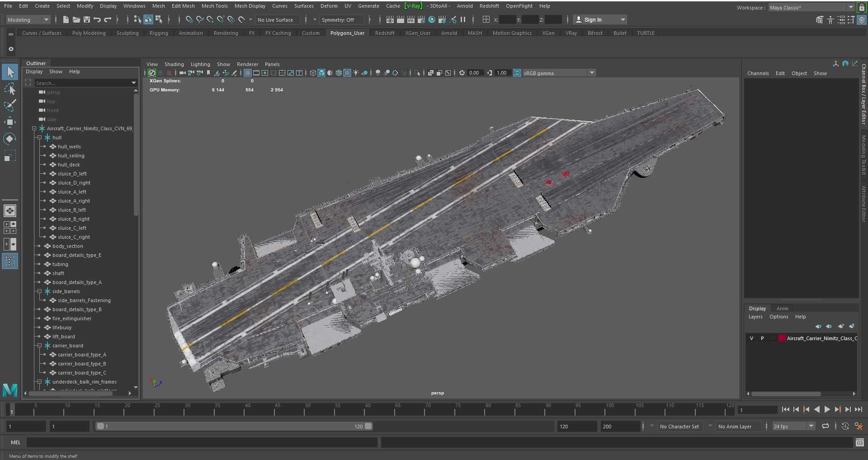868x460 pixels.
Task: Collapse the carrier_board group in Outliner
Action: click(x=39, y=346)
